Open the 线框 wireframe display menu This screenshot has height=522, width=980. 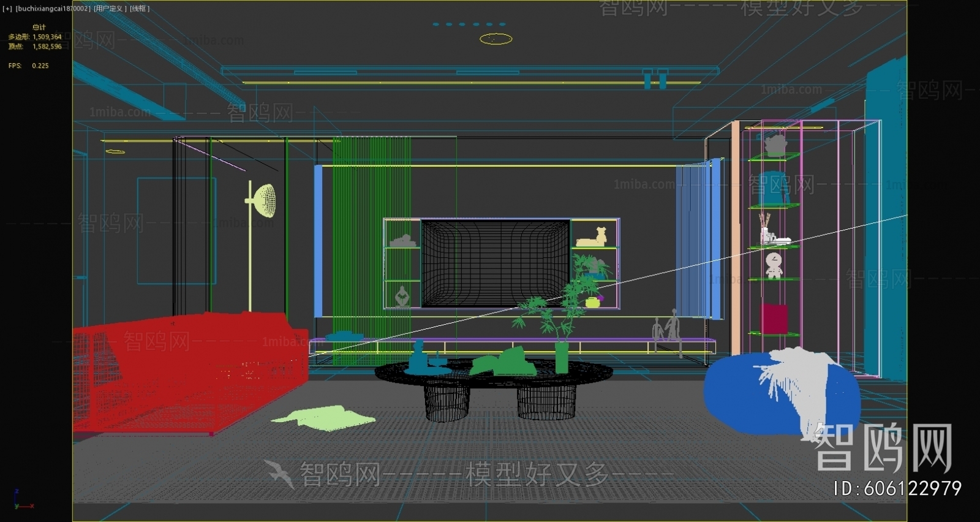click(x=140, y=9)
